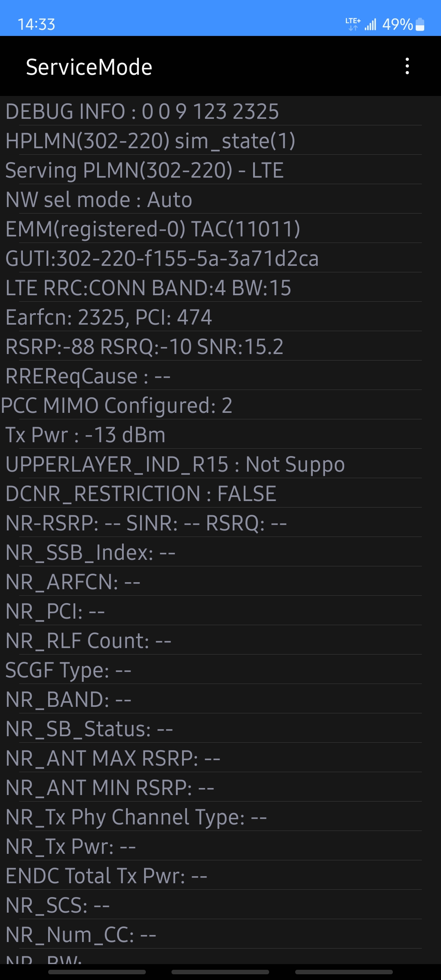441x980 pixels.
Task: Select the LTE RRC:CONN BAND:4 row
Action: [149, 288]
